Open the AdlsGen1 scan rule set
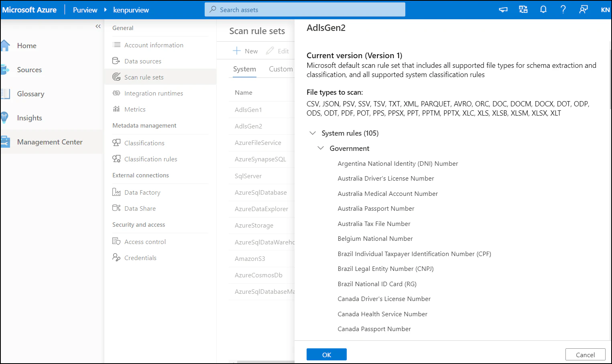 [248, 110]
